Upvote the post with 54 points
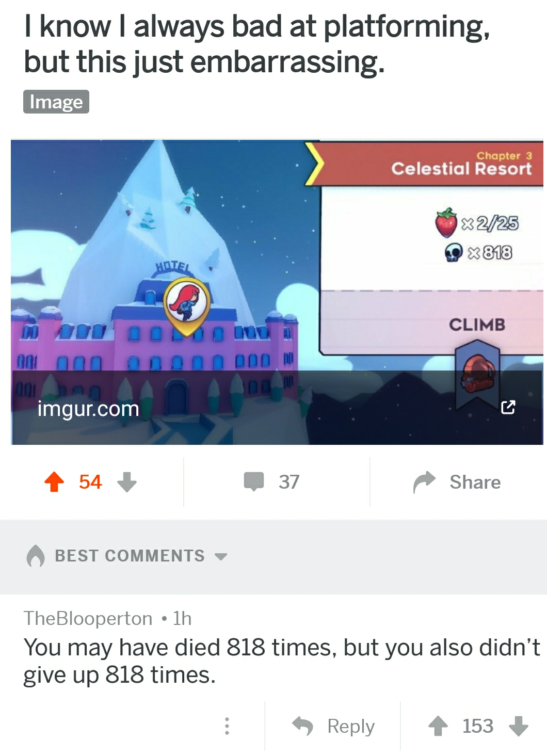 coord(54,482)
